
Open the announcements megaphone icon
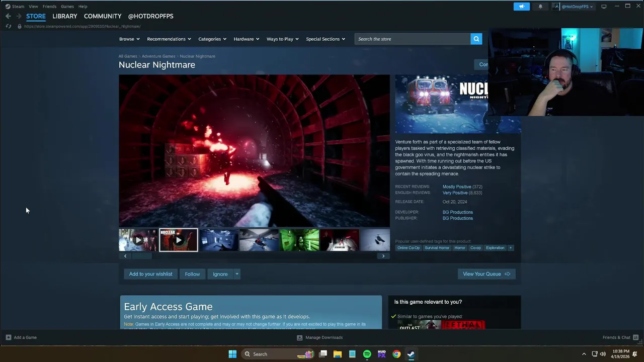(x=521, y=7)
